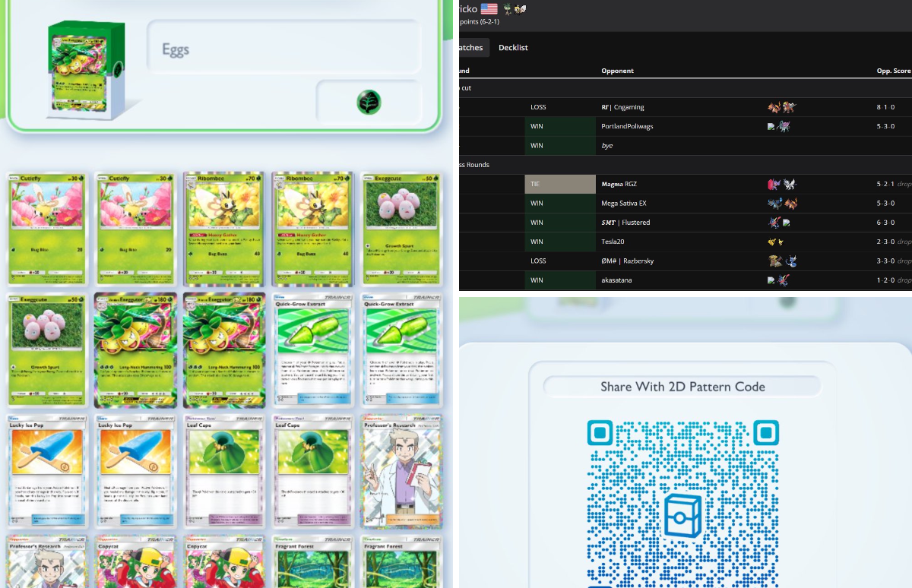Open opponent PortlandPoliwags profile
912x588 pixels.
click(627, 126)
